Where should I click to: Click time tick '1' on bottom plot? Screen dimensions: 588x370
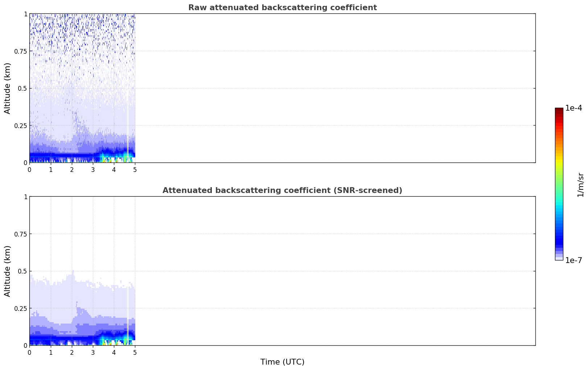(x=51, y=352)
